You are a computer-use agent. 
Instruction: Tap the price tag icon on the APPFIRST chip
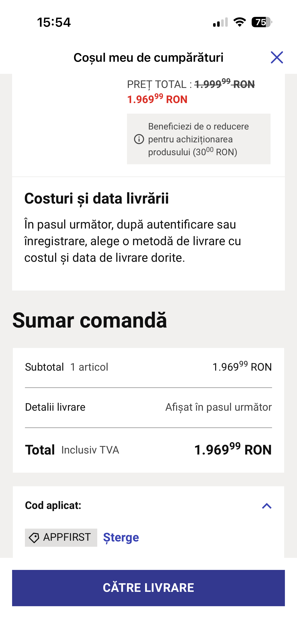click(x=34, y=538)
